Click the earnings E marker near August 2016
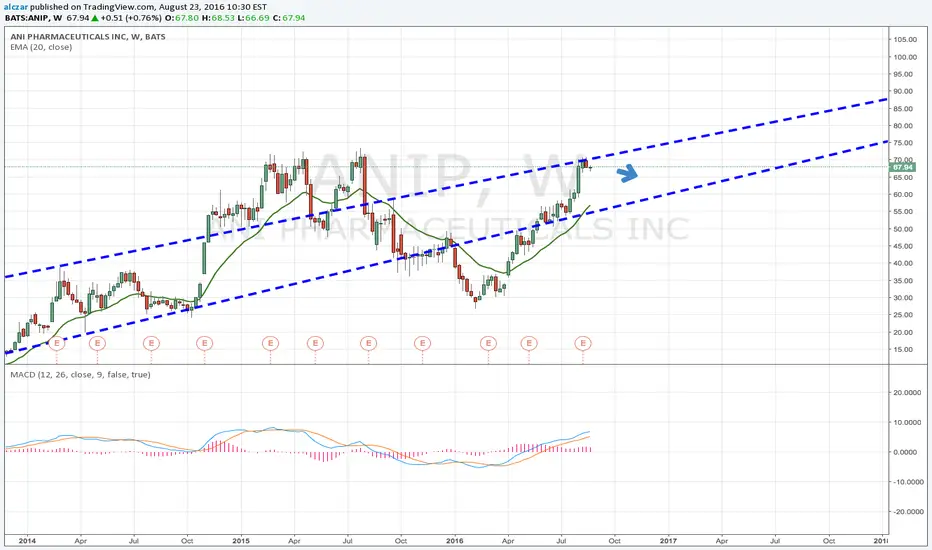 582,343
